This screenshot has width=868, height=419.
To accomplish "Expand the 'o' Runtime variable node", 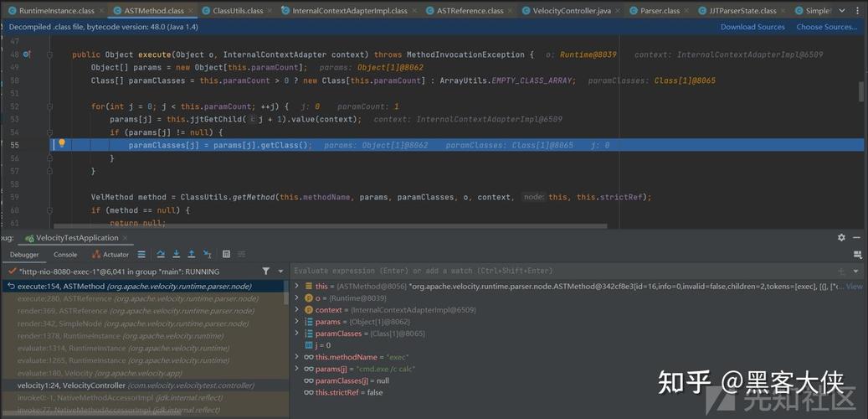I will (297, 298).
